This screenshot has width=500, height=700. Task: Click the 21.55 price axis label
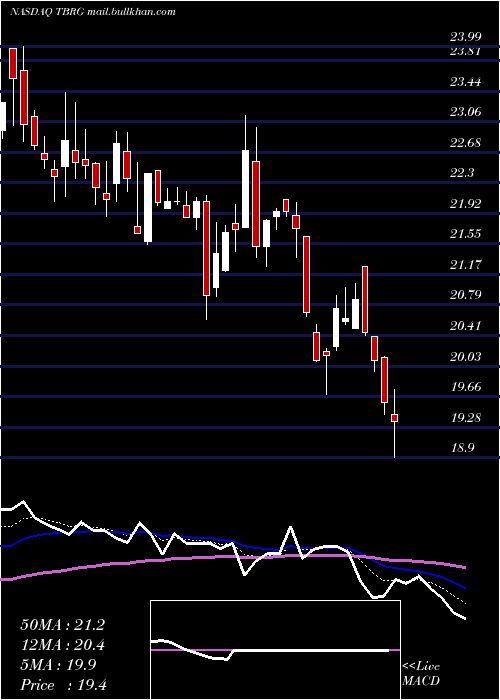[465, 234]
